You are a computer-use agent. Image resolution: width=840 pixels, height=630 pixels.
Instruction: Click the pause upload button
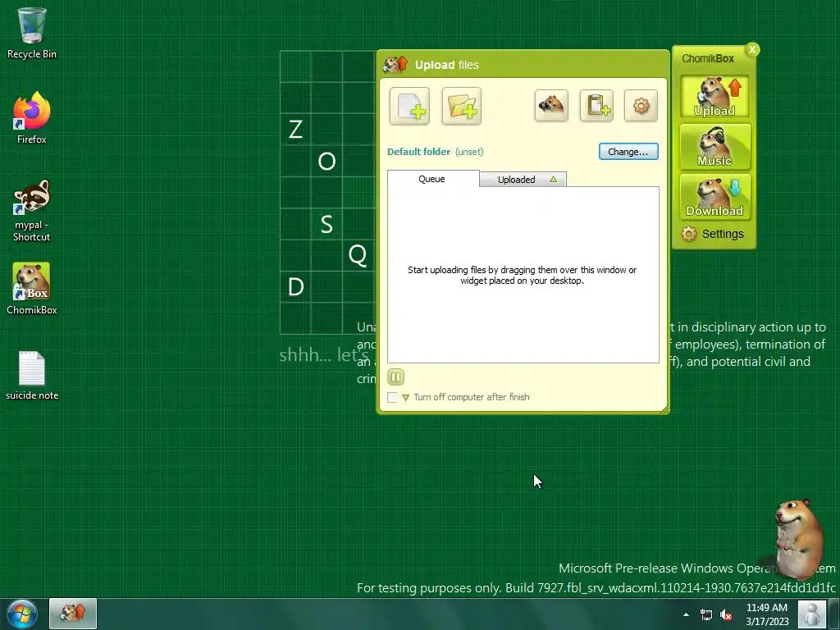(x=395, y=377)
